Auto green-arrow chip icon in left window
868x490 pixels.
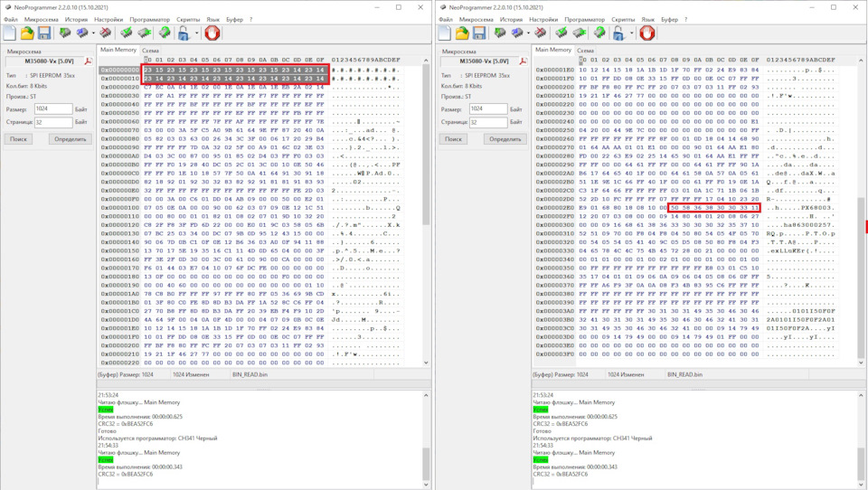click(165, 33)
